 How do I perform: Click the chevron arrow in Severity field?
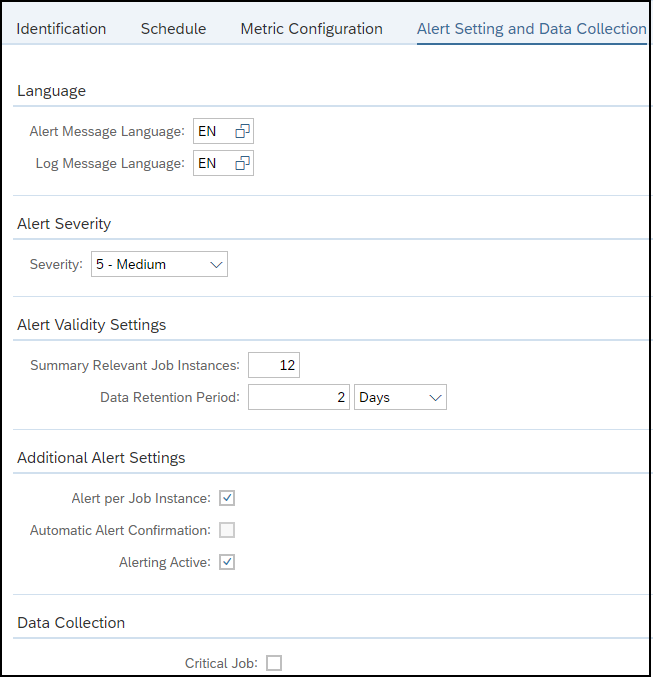(216, 265)
